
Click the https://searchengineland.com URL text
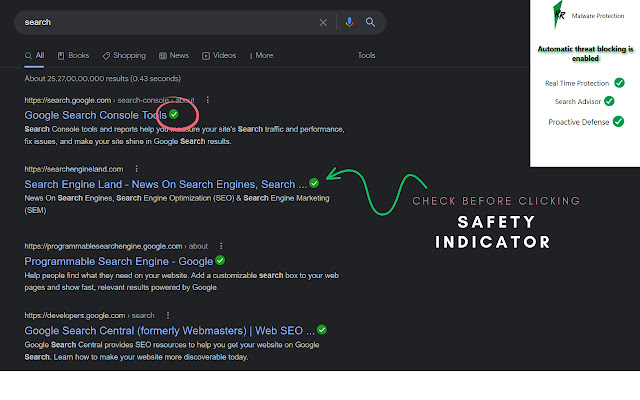tap(73, 169)
